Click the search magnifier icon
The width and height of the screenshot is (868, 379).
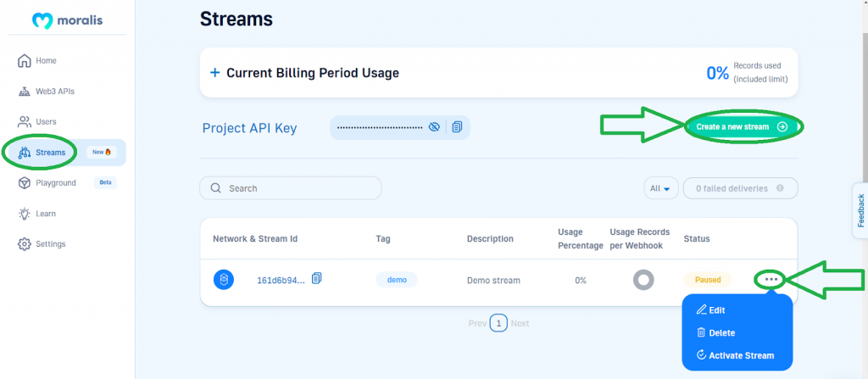click(x=216, y=188)
